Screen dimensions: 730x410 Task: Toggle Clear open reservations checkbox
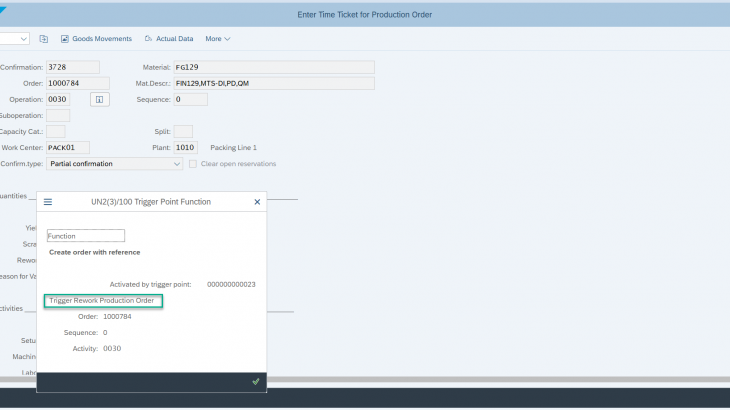(193, 163)
